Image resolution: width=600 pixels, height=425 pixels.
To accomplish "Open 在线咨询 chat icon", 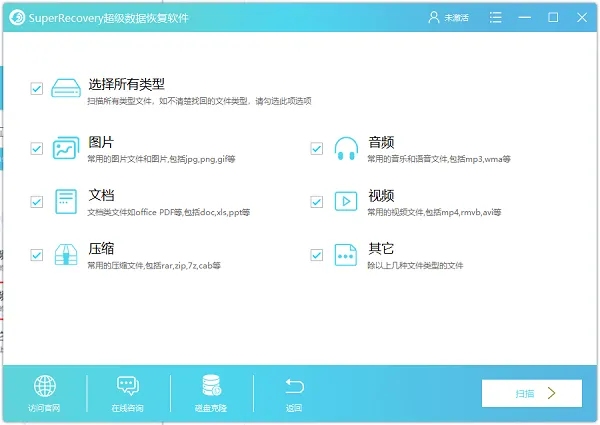I will [x=128, y=386].
